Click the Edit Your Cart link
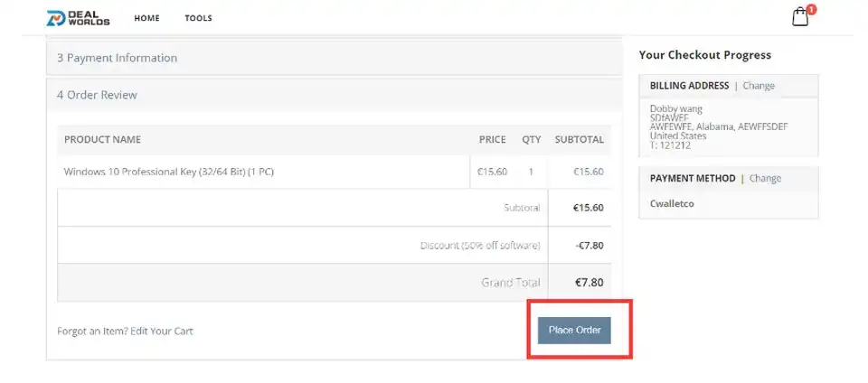The height and width of the screenshot is (383, 868). 161,331
